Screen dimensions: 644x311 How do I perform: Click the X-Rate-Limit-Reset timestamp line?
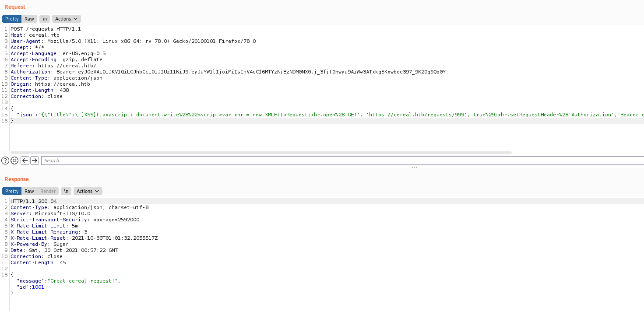84,238
